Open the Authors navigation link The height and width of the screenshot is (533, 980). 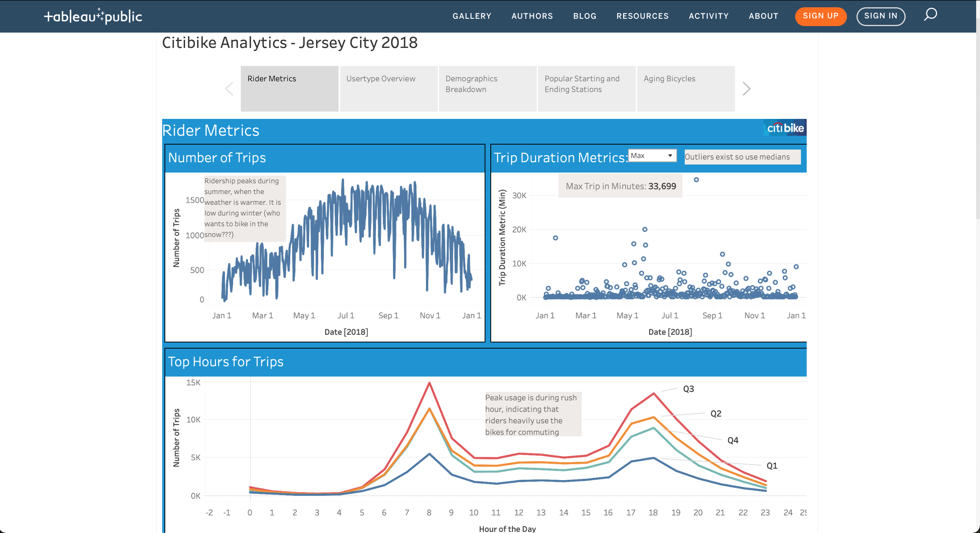(532, 16)
